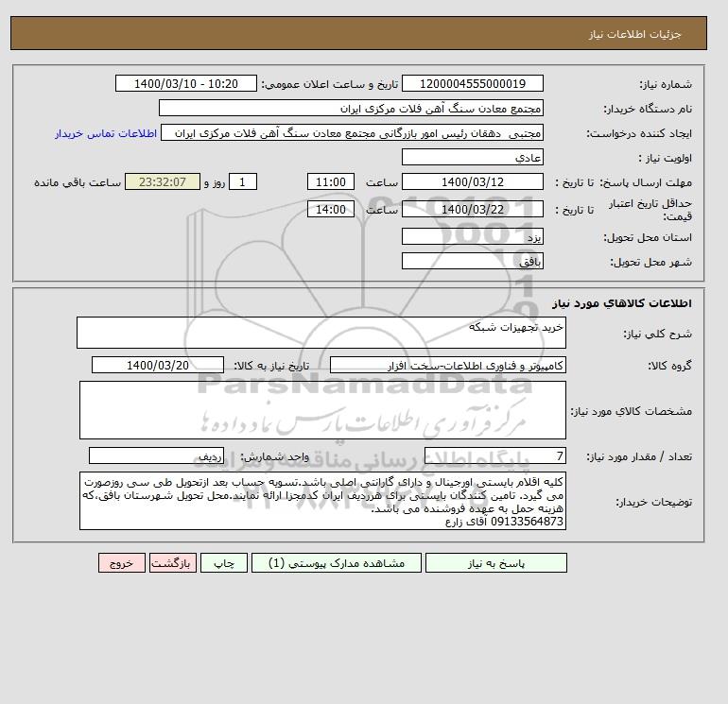Click the 'خروج' exit button

(x=122, y=563)
